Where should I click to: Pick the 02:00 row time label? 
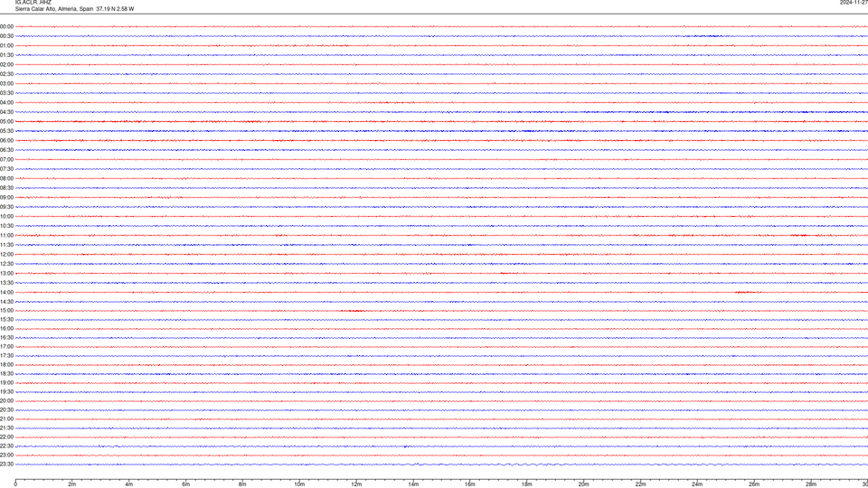(6, 65)
